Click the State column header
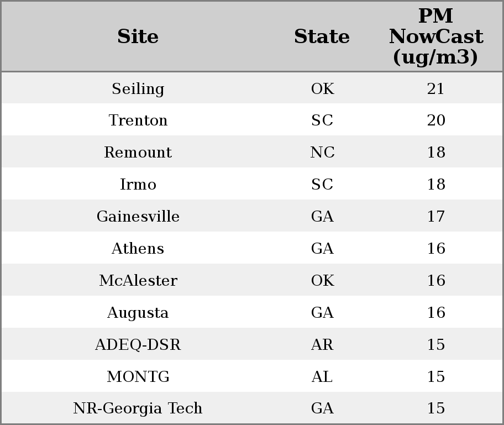The height and width of the screenshot is (425, 504). coord(322,36)
